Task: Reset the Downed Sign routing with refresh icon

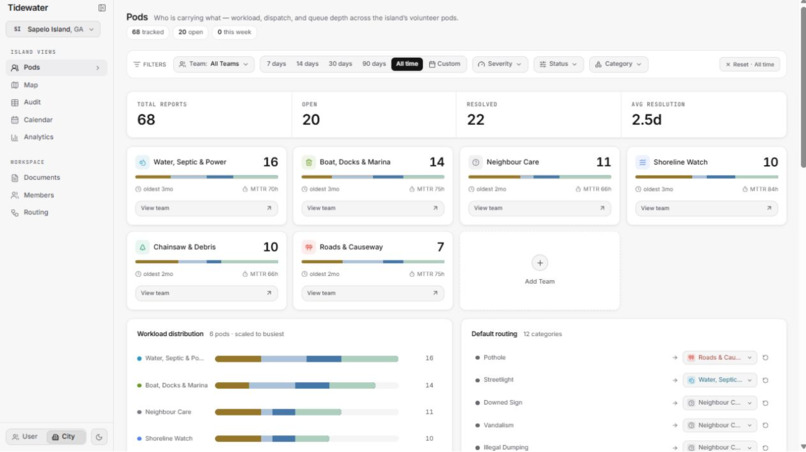Action: [765, 403]
